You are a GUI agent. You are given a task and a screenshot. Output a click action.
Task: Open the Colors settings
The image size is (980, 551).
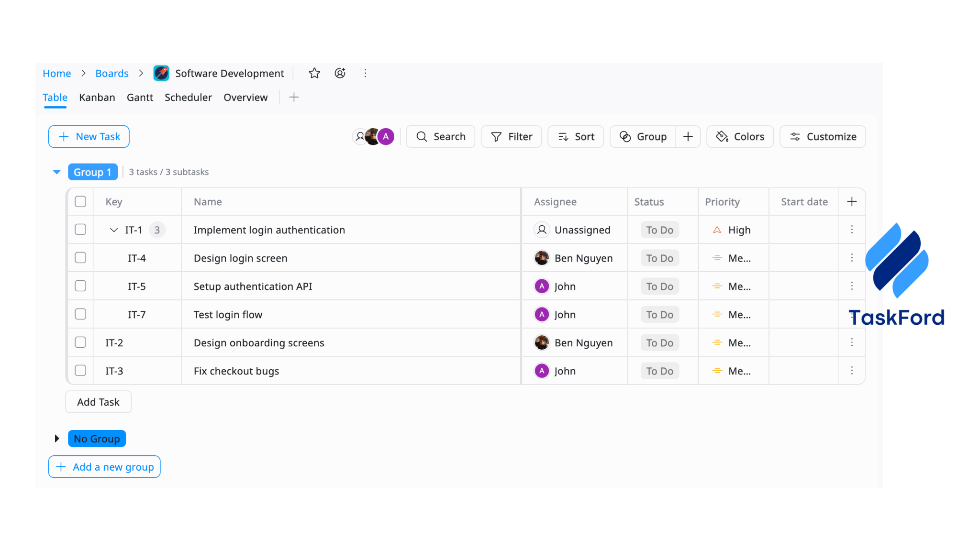click(x=740, y=137)
